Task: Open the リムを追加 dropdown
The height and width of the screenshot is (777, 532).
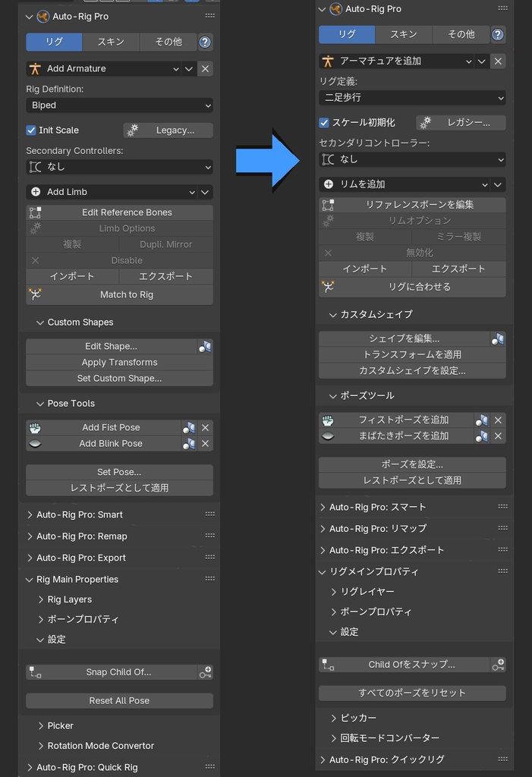Action: point(404,184)
